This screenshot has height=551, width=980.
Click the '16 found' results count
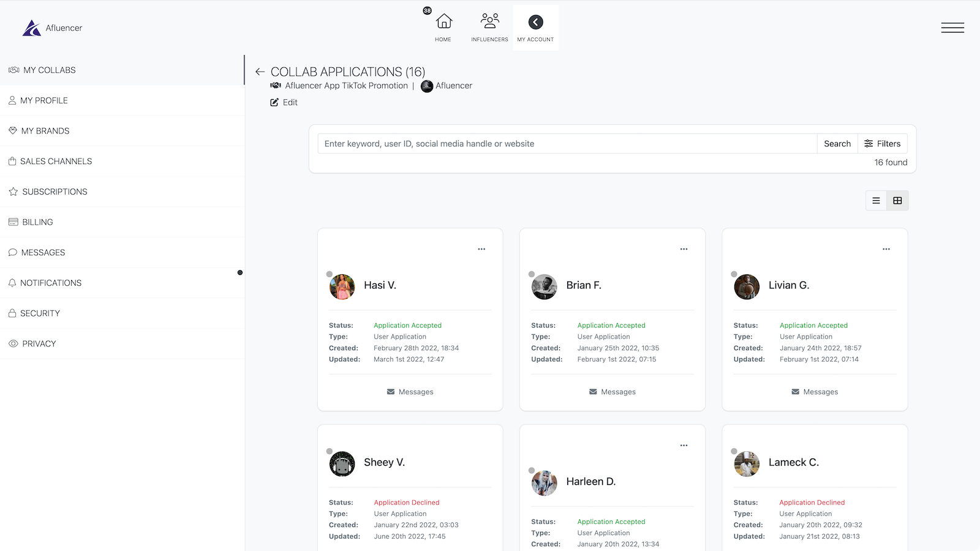pos(891,162)
